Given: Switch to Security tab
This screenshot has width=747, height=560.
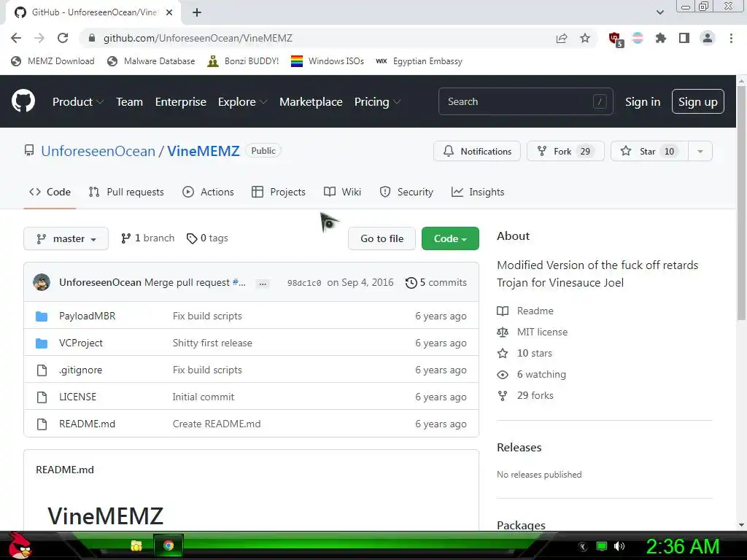Looking at the screenshot, I should [x=406, y=192].
